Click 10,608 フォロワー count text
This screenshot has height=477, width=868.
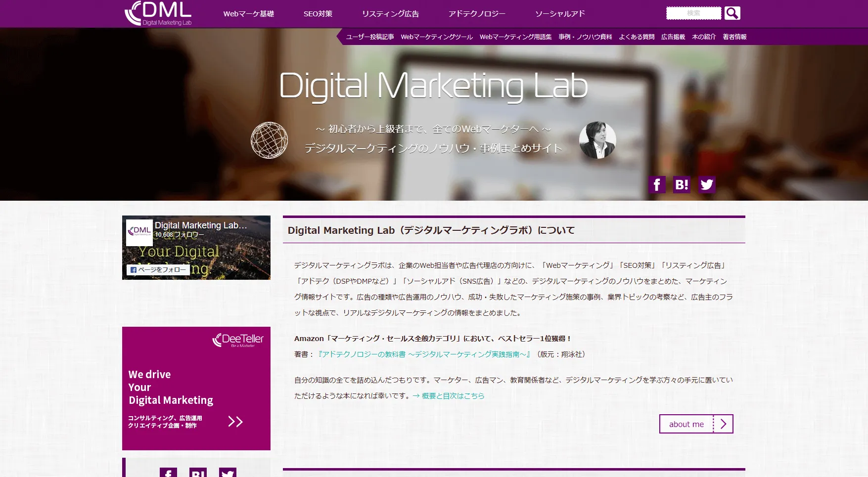point(180,235)
